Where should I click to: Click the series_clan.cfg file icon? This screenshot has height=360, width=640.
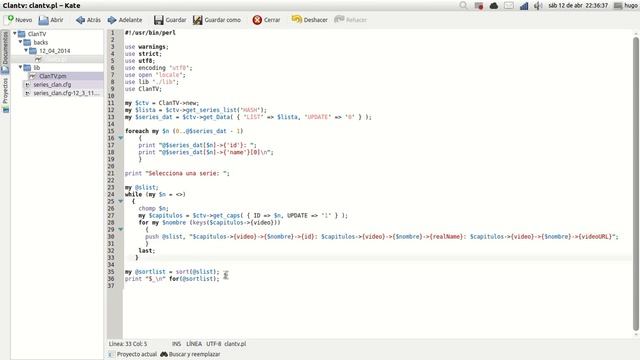pyautogui.click(x=27, y=85)
